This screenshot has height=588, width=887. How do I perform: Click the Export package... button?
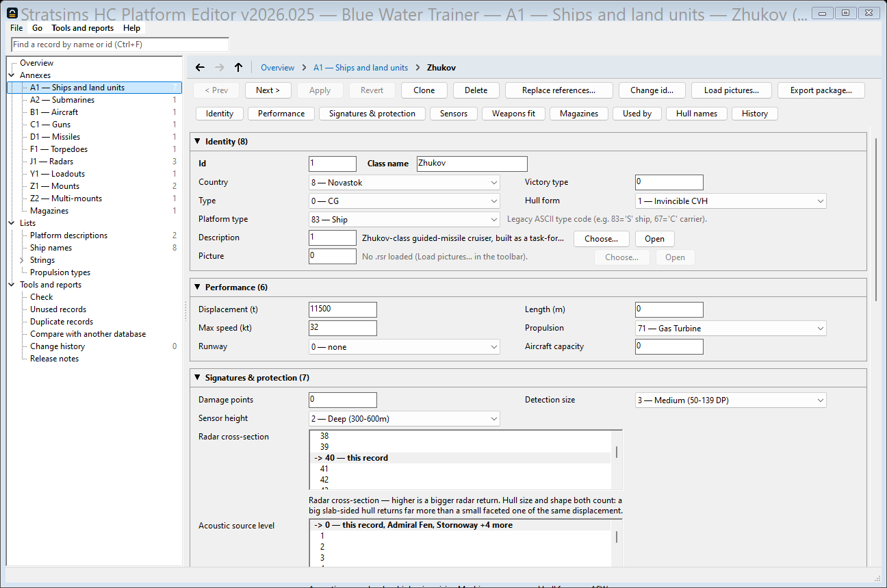click(821, 90)
